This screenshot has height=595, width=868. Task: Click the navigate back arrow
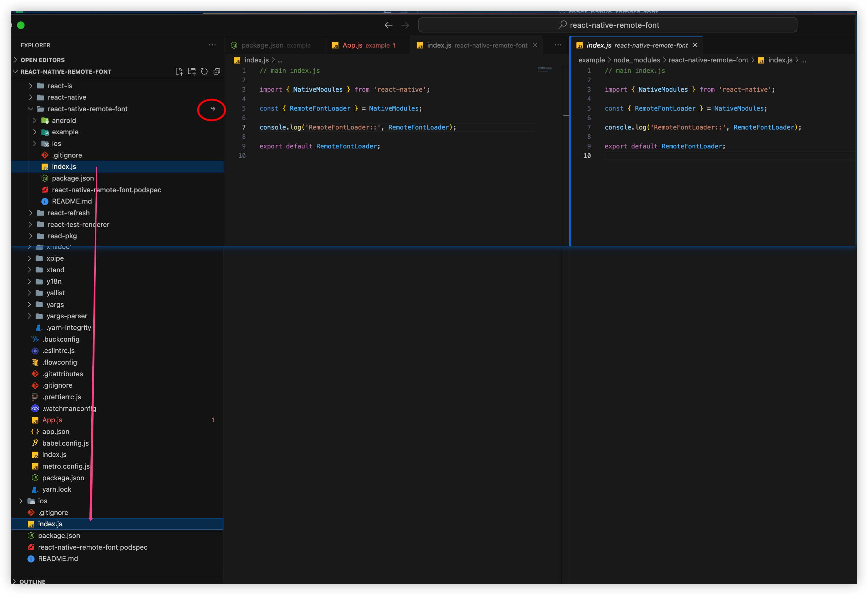pyautogui.click(x=388, y=25)
